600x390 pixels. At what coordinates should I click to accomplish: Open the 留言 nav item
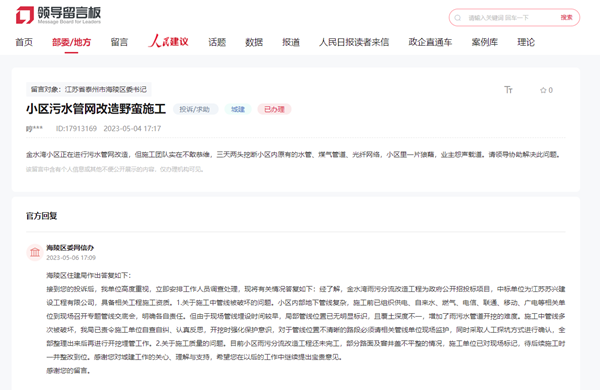tap(119, 42)
